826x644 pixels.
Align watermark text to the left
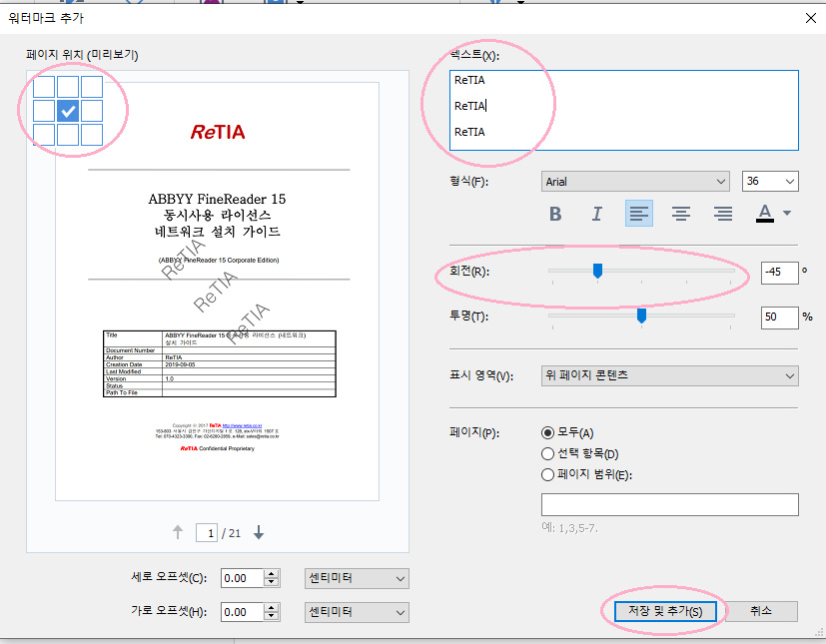639,214
